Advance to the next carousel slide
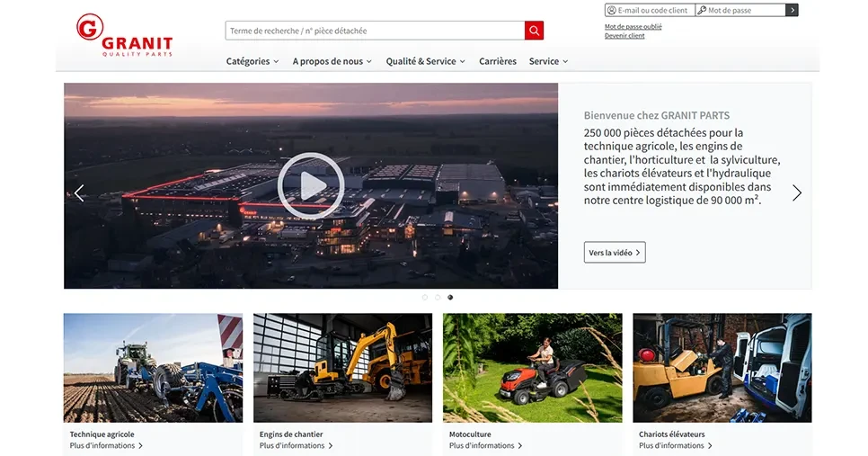 [x=796, y=192]
